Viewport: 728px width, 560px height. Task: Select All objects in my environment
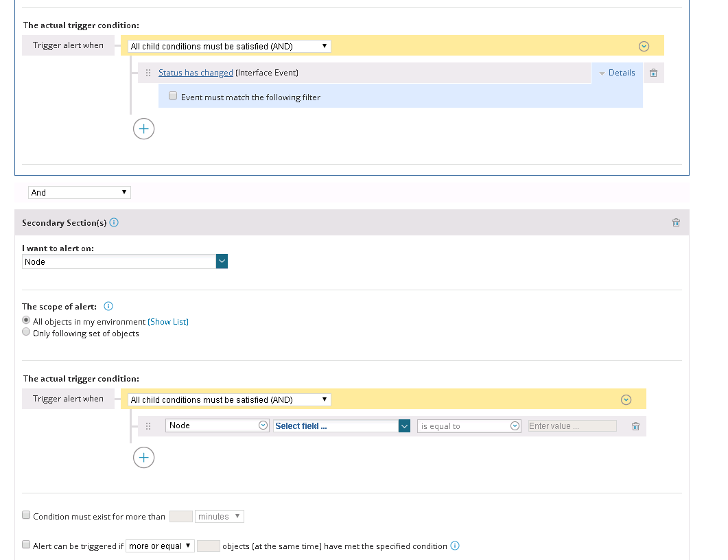(x=27, y=320)
